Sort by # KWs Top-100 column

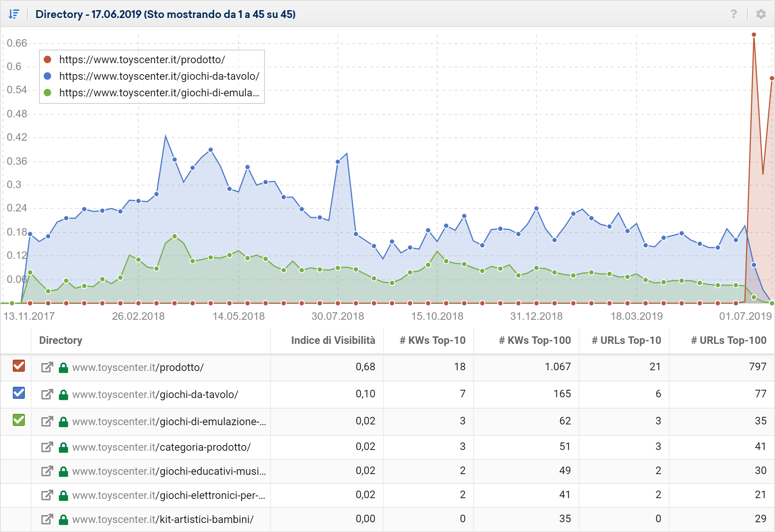pyautogui.click(x=535, y=340)
